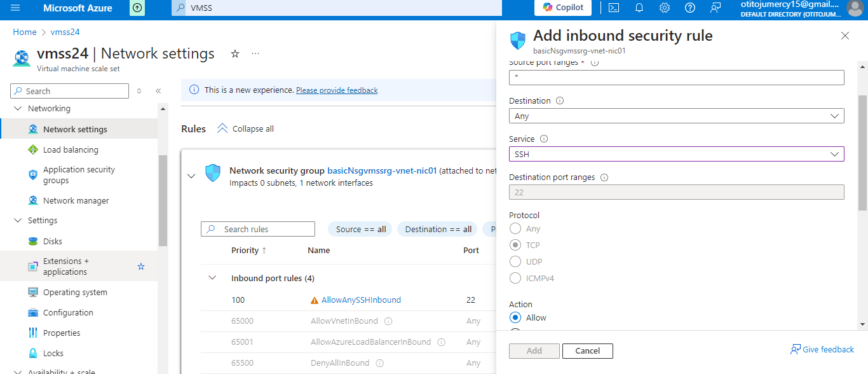Click the Cancel button
Image resolution: width=868 pixels, height=374 pixels.
pyautogui.click(x=587, y=350)
